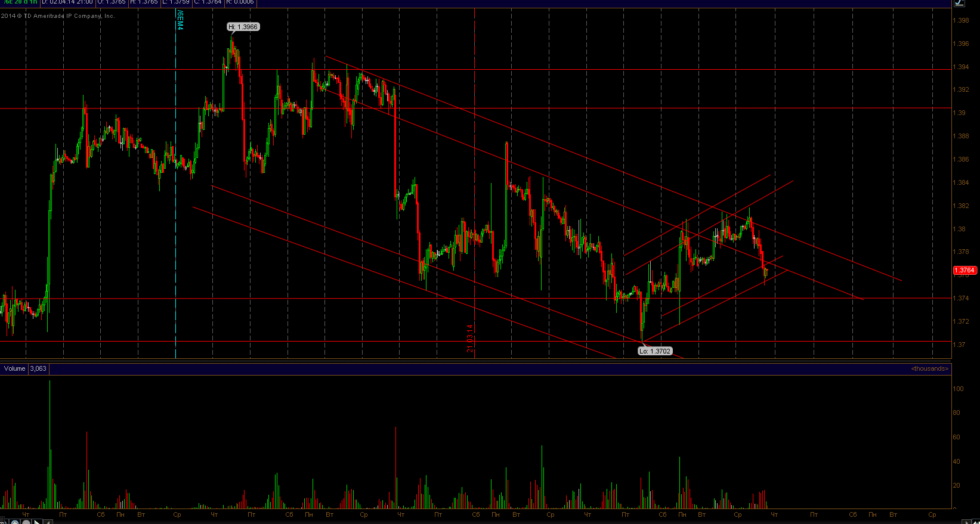The height and width of the screenshot is (524, 980).
Task: Select the current price tag 1.3764
Action: point(965,270)
